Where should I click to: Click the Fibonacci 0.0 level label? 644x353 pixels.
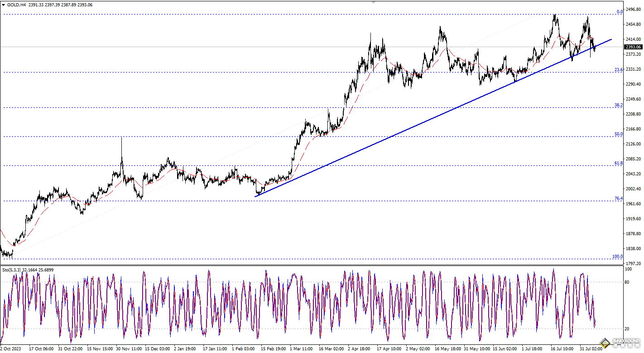[x=620, y=12]
